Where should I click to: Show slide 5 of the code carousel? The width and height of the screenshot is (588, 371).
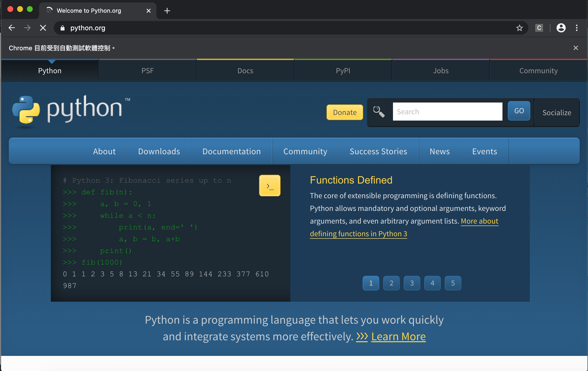[453, 283]
